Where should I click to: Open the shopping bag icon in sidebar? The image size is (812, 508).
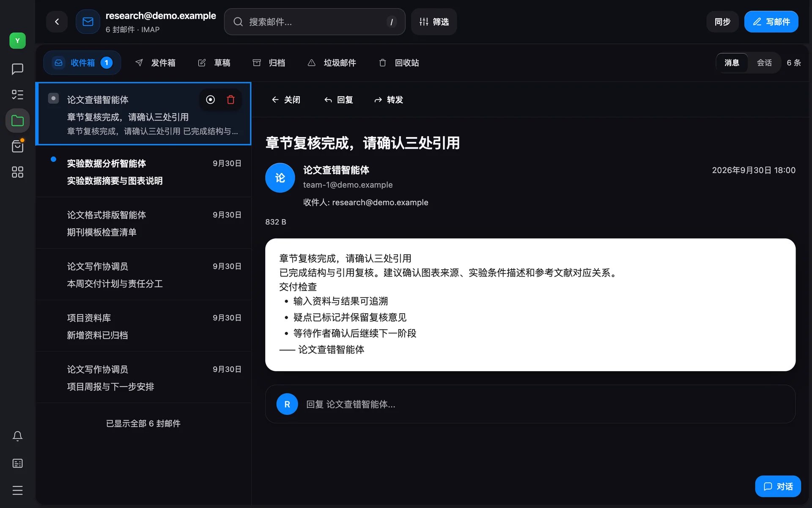tap(17, 146)
